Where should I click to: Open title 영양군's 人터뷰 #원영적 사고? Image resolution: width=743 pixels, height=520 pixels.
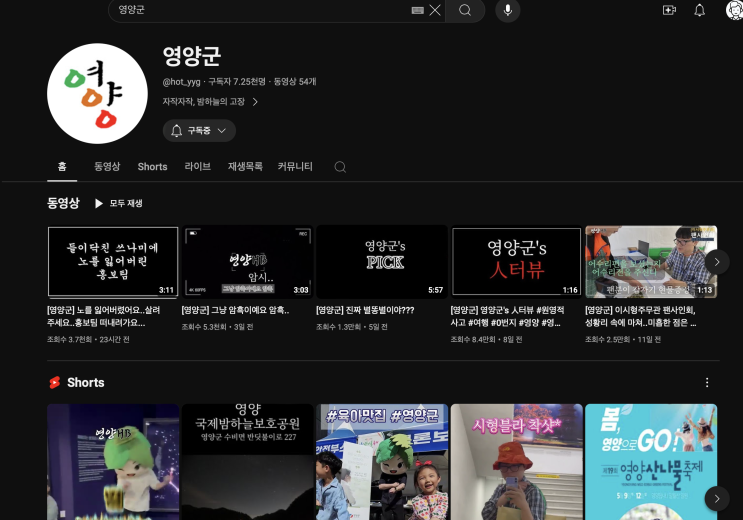[x=507, y=316]
